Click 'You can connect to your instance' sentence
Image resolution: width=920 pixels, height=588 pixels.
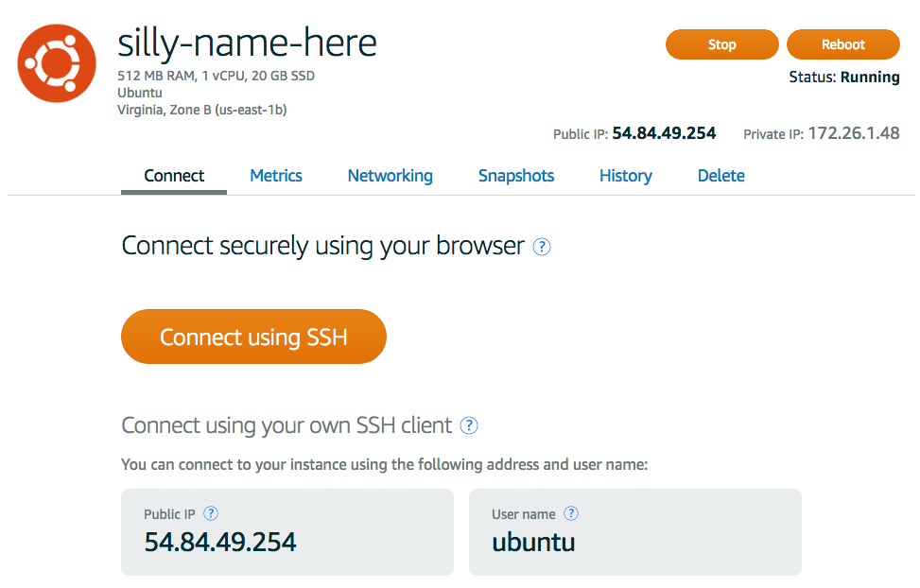[x=384, y=465]
